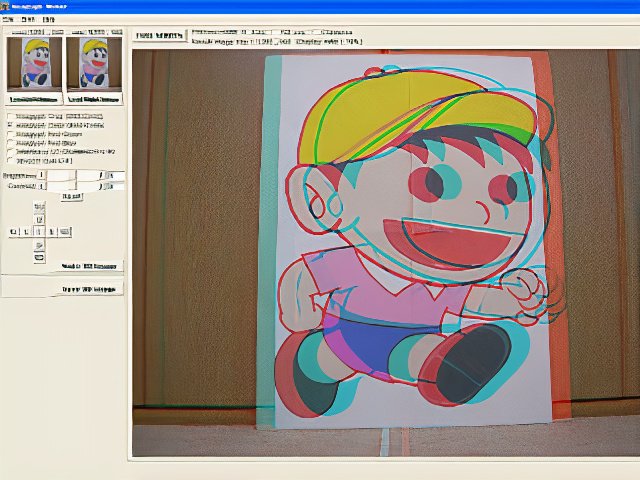This screenshot has height=480, width=640.
Task: Click the outermost fast shift-right arrow
Action: [x=65, y=232]
